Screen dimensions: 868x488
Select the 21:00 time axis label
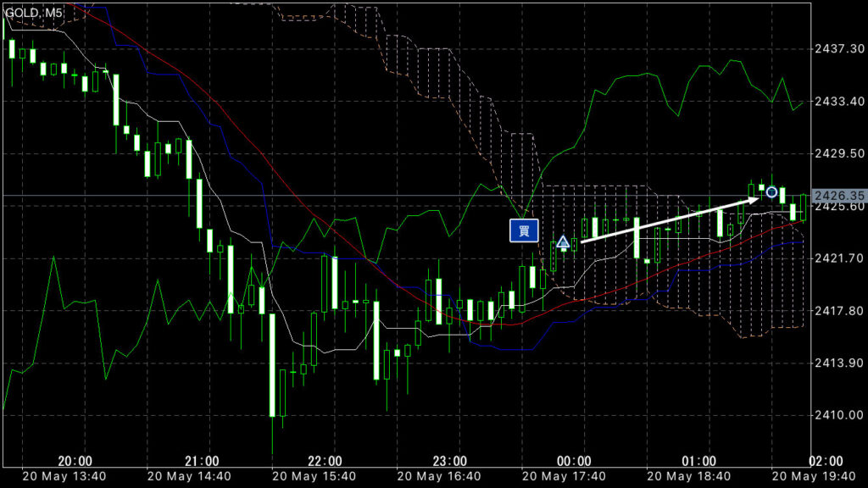click(202, 461)
